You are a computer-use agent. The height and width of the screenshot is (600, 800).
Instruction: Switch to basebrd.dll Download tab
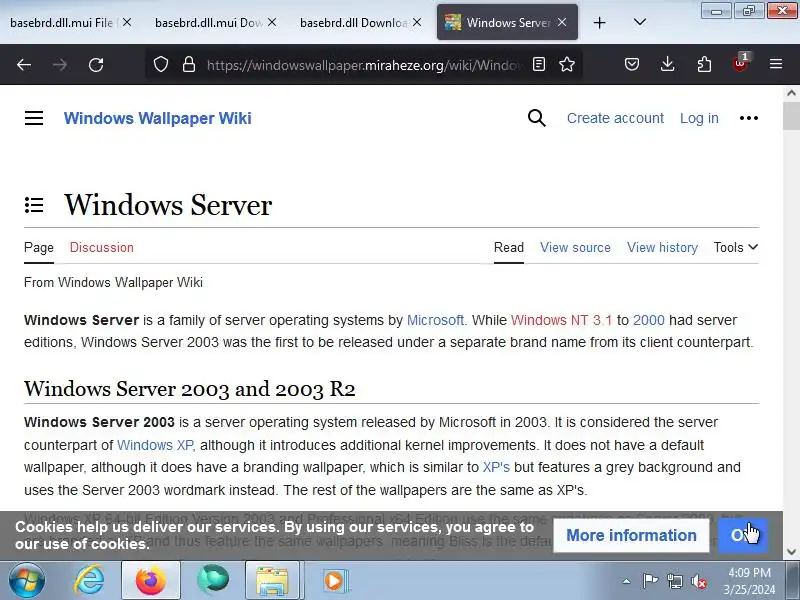point(354,23)
